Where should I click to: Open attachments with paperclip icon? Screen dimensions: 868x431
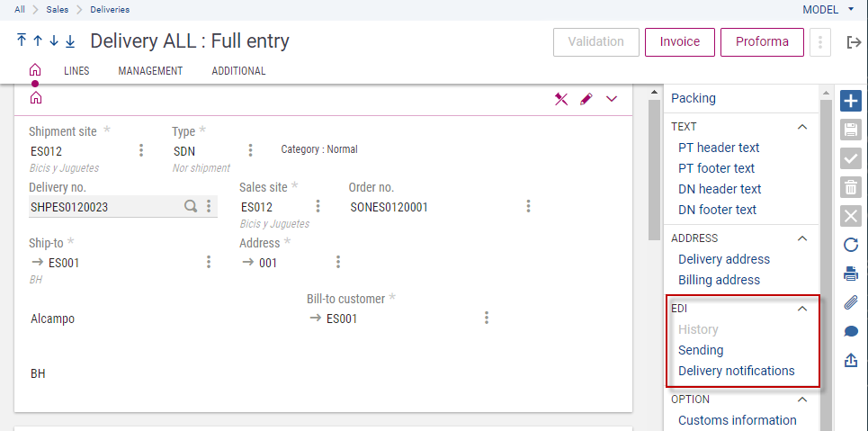[850, 302]
